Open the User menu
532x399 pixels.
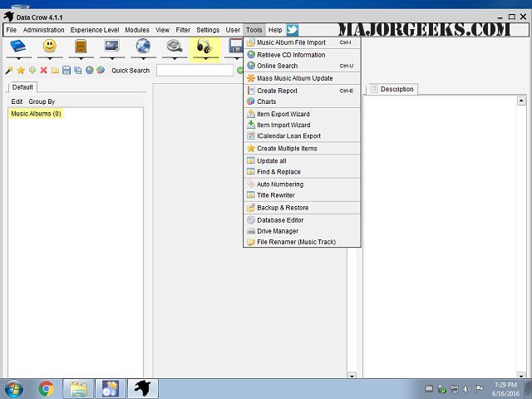pos(233,30)
